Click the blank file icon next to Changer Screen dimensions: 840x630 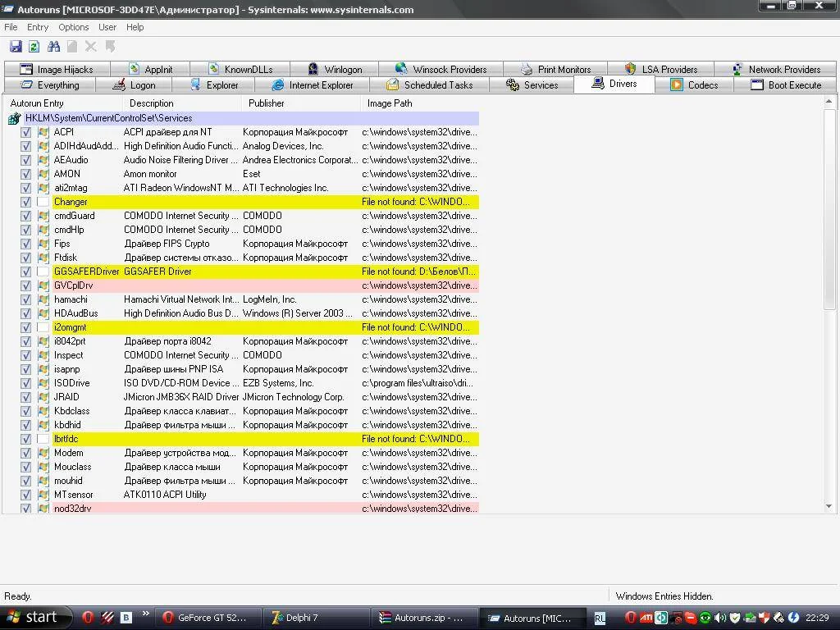point(43,202)
